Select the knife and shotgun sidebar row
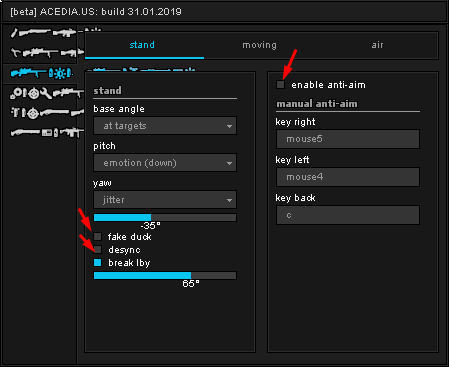 point(43,33)
